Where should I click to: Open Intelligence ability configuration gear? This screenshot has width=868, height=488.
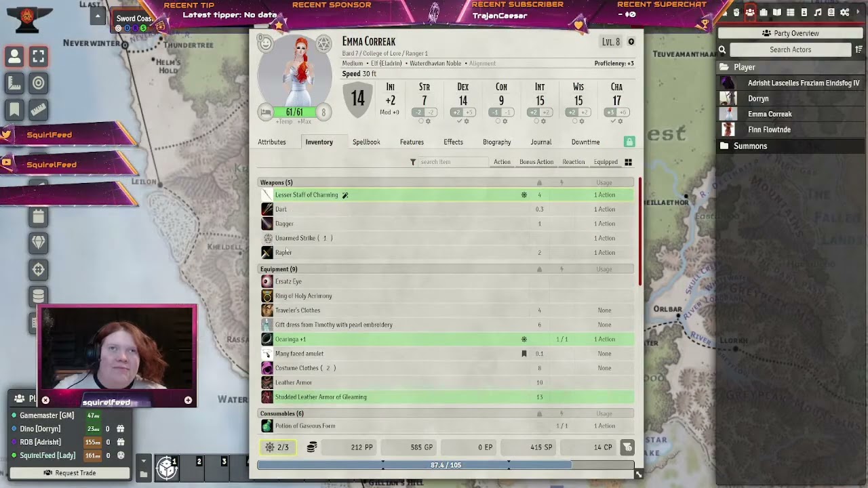click(x=543, y=121)
